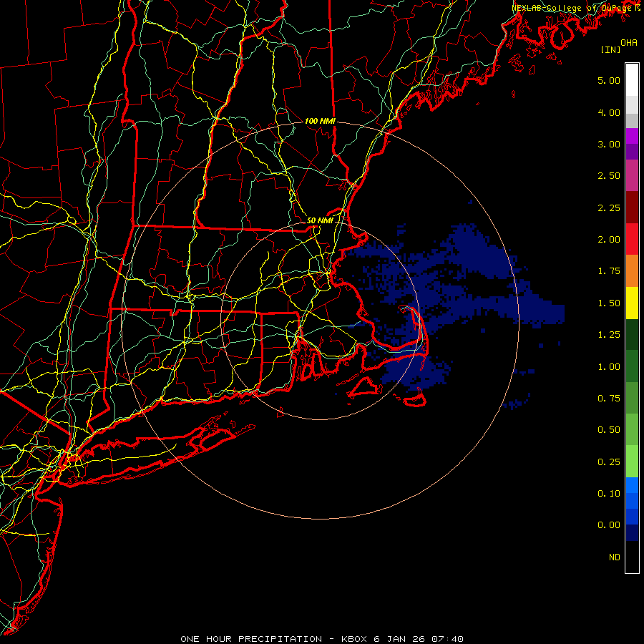Select the "3.00" legend value
The height and width of the screenshot is (644, 644).
[609, 144]
